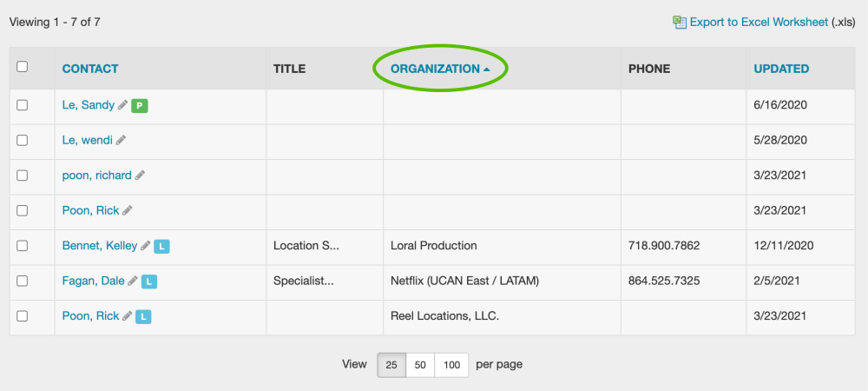Select checkbox for Fagan, Dale row
This screenshot has height=391, width=868.
tap(23, 281)
